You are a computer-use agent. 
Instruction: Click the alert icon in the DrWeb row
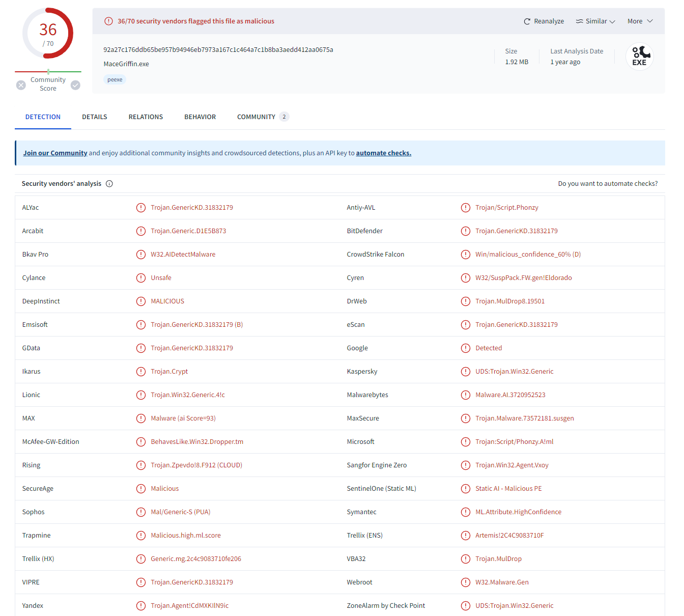pyautogui.click(x=466, y=301)
